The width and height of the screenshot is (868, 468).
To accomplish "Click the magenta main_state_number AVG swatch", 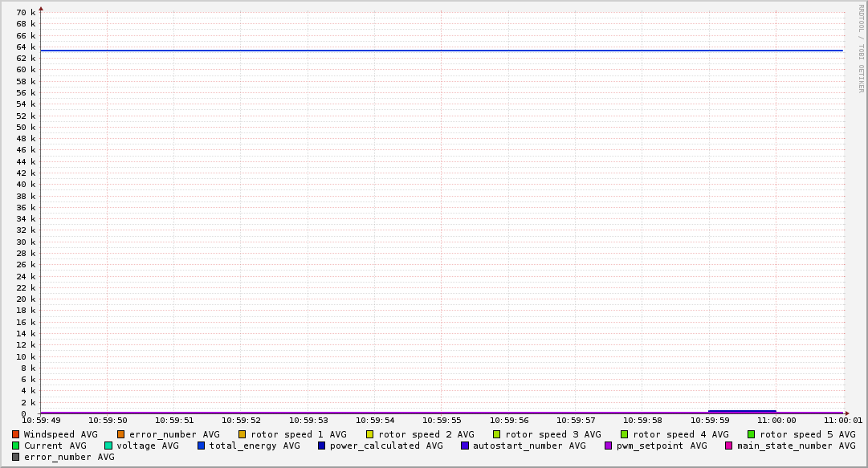I will (729, 446).
